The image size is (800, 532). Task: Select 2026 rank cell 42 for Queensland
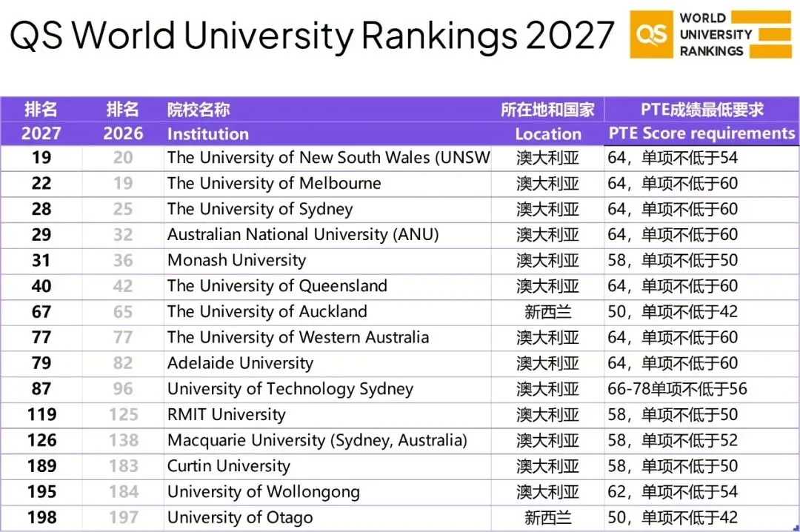point(123,286)
